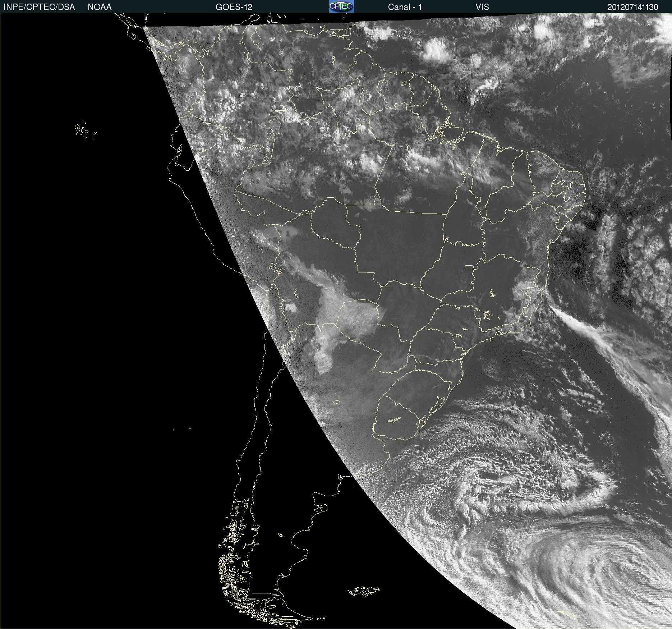
Task: Click the CPTEC logo in header
Action: point(341,6)
